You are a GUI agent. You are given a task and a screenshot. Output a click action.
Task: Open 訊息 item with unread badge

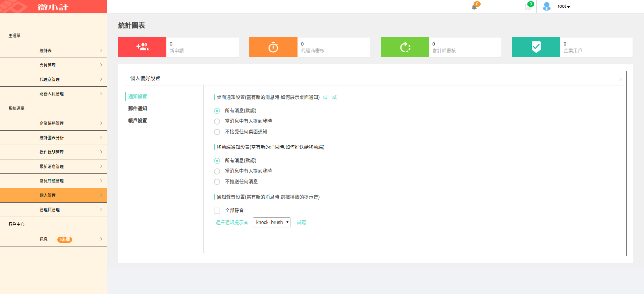tap(54, 239)
